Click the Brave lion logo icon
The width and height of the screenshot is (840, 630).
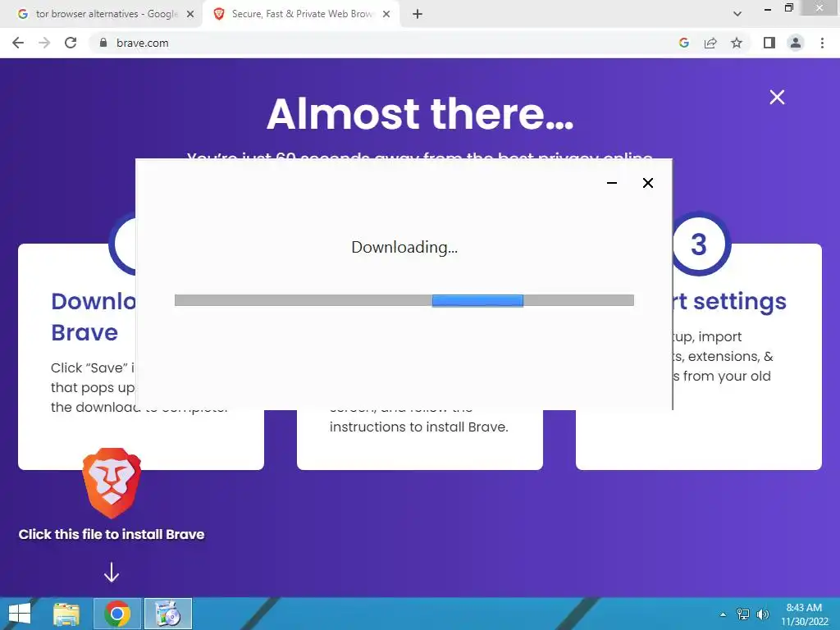pos(112,483)
